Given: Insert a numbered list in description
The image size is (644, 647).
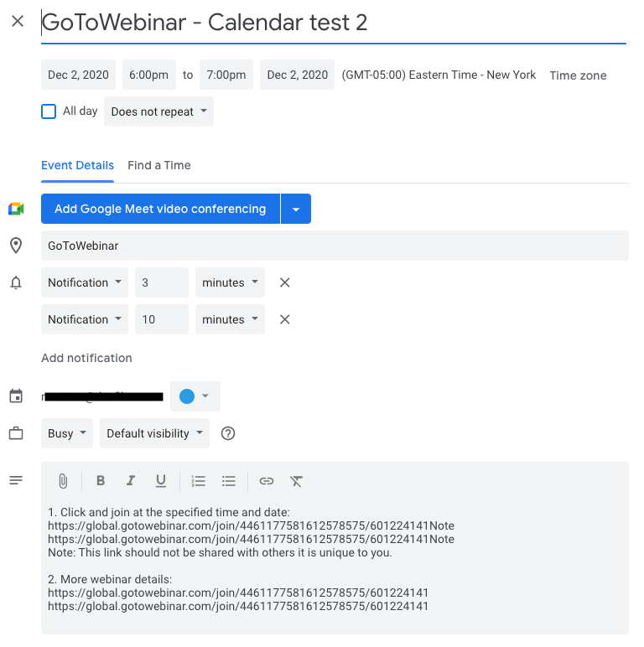Looking at the screenshot, I should (x=199, y=481).
